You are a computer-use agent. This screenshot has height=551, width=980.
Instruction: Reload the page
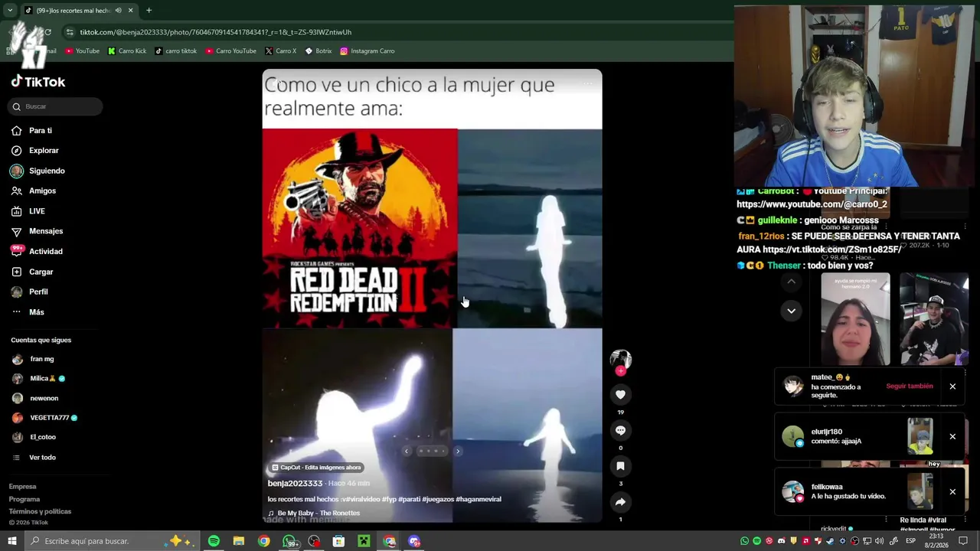point(47,32)
